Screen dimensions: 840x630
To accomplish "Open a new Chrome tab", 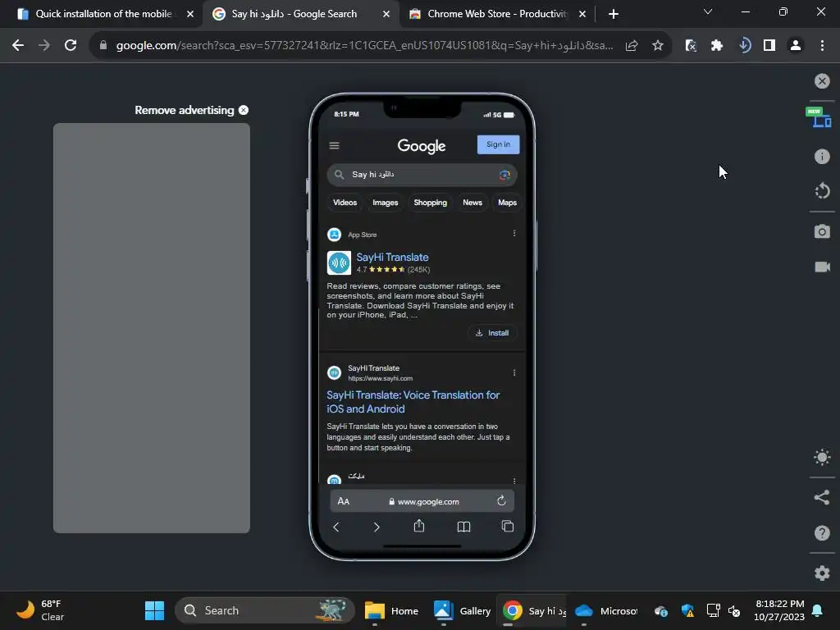I will pos(614,15).
